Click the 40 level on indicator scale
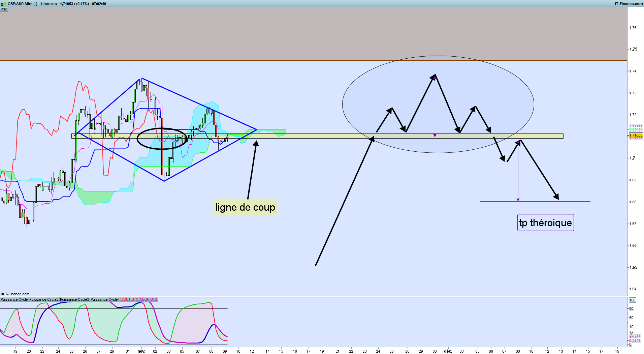Image resolution: width=644 pixels, height=354 pixels. [x=631, y=327]
